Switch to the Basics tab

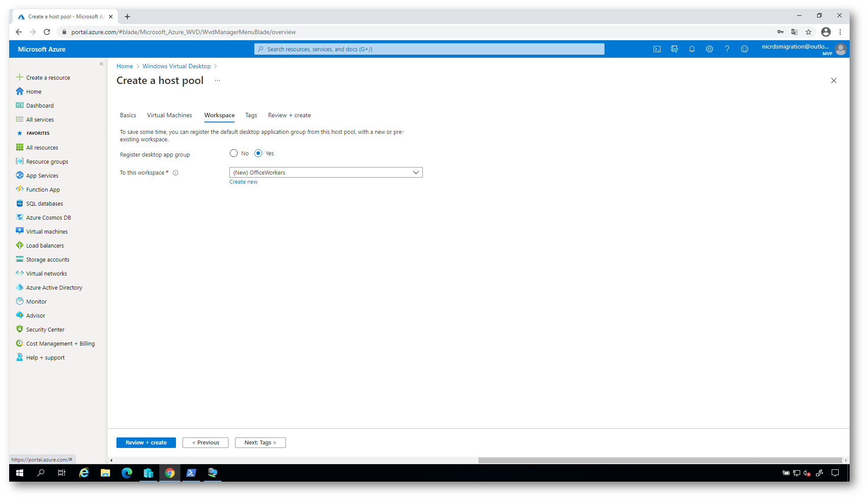point(128,115)
